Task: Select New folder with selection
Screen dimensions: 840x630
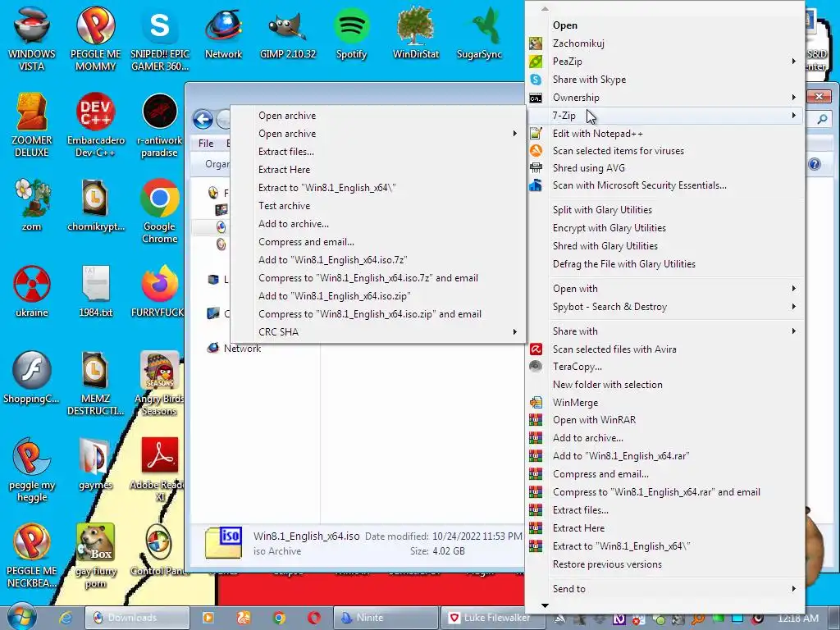Action: click(608, 385)
